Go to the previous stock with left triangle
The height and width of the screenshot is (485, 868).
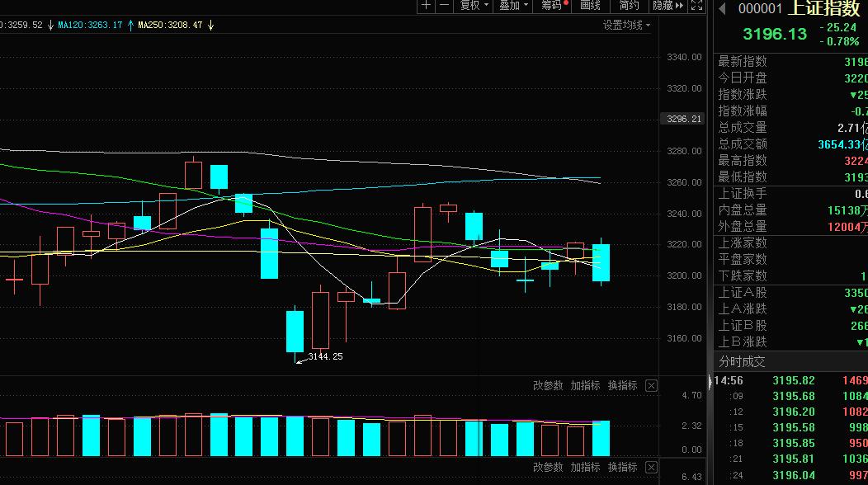click(x=722, y=8)
